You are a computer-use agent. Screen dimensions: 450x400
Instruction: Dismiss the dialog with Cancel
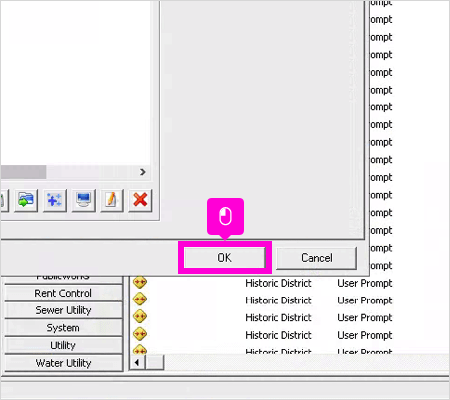tap(317, 258)
